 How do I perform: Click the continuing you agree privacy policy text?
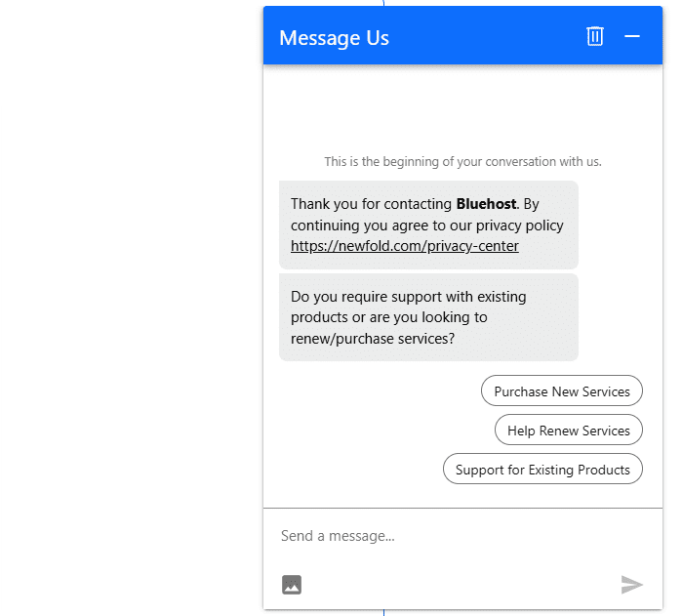[x=426, y=226]
